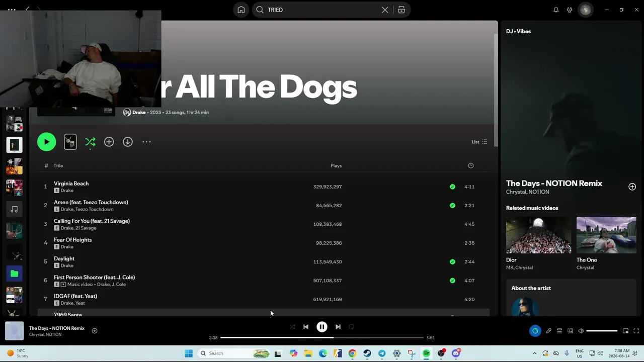Open Friend Activity icon
Viewport: 644px width, 362px height.
pos(570,10)
